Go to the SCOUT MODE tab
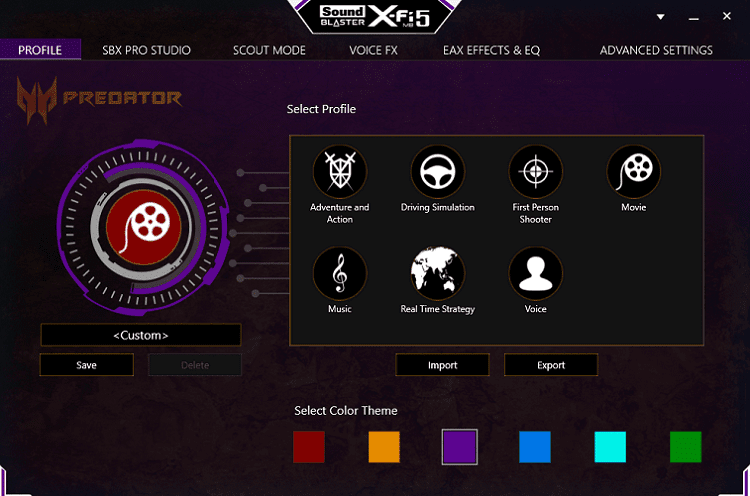750x496 pixels. coord(269,50)
